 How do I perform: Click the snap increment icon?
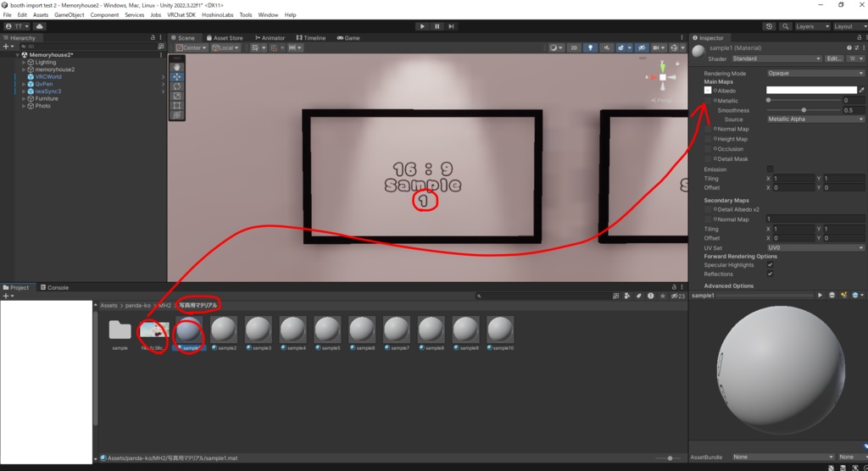point(294,47)
